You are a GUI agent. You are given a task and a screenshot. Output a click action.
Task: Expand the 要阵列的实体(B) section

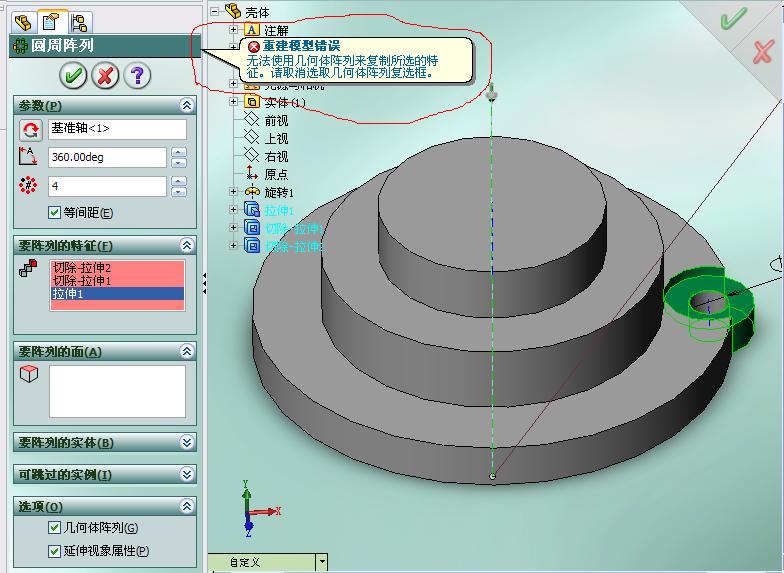[186, 442]
